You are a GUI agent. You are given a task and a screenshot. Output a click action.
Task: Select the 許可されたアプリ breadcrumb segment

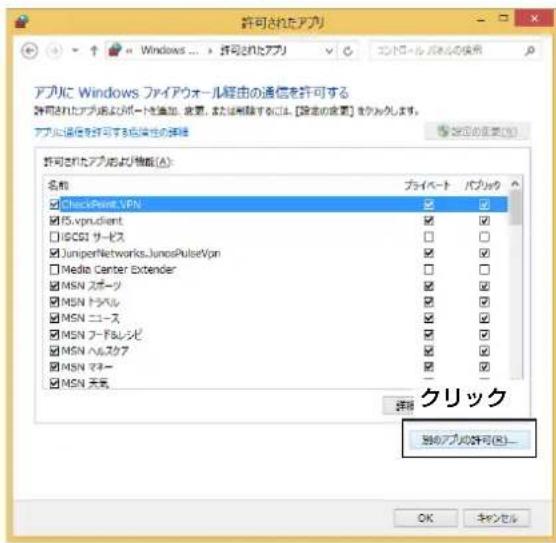pyautogui.click(x=253, y=50)
